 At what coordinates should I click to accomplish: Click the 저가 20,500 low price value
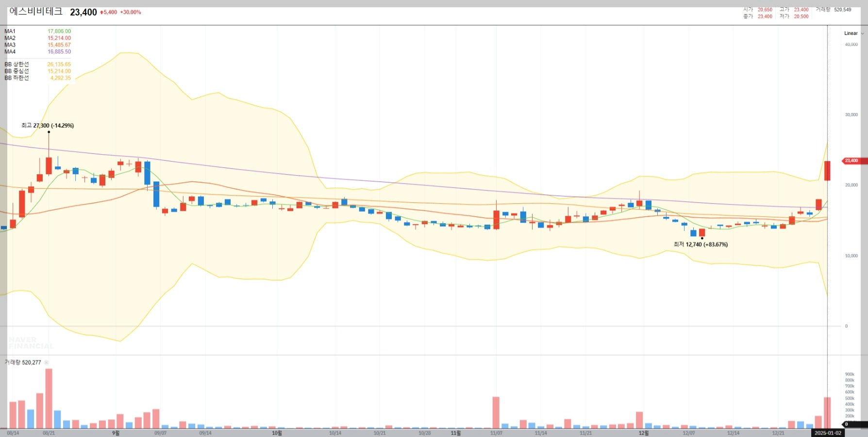(801, 16)
